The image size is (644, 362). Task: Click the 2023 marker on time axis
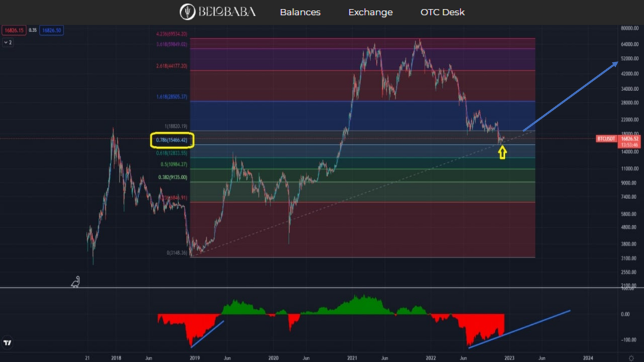[x=509, y=356]
